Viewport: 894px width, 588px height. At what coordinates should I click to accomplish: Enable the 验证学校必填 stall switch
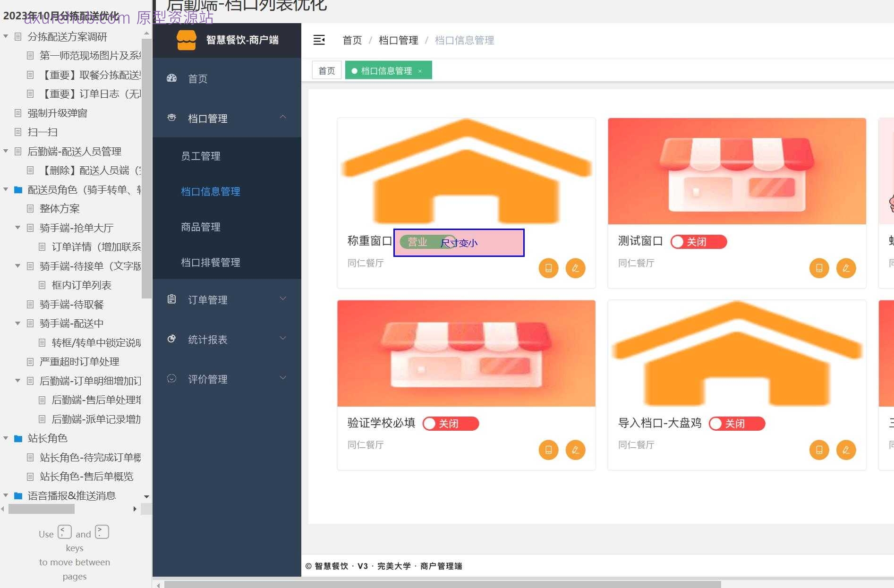[450, 424]
